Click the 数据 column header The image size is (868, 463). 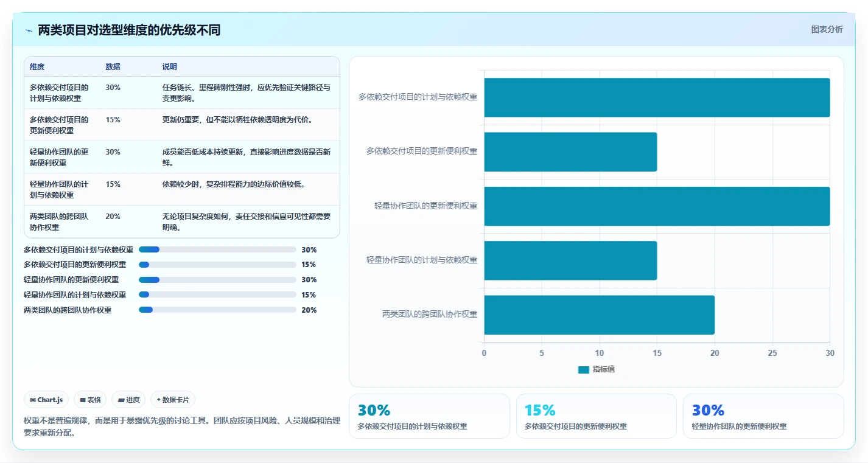tap(113, 67)
